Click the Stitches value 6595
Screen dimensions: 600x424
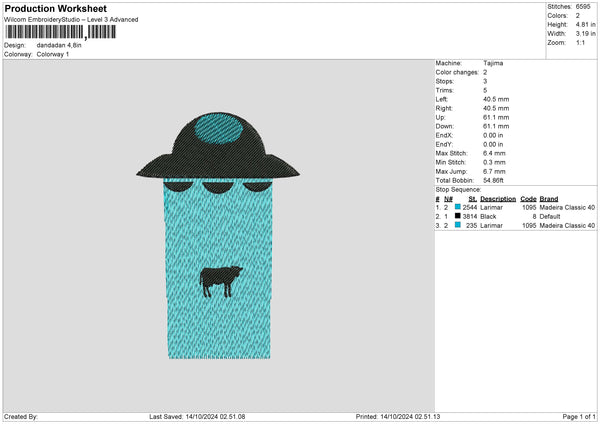click(583, 7)
